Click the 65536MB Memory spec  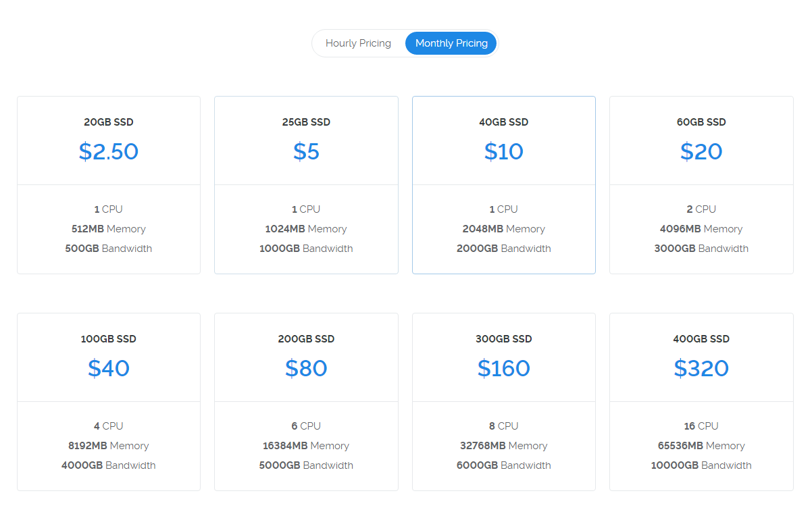coord(701,446)
